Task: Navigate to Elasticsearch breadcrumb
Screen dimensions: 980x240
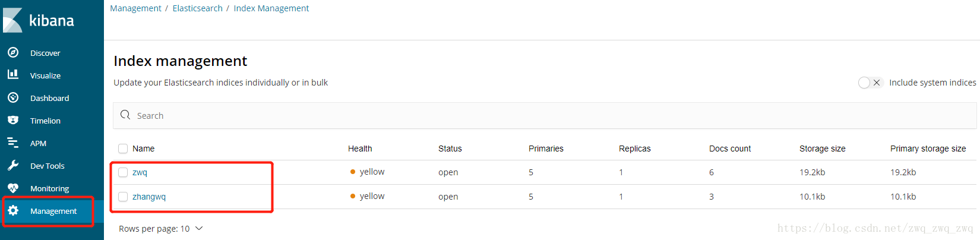Action: (197, 8)
